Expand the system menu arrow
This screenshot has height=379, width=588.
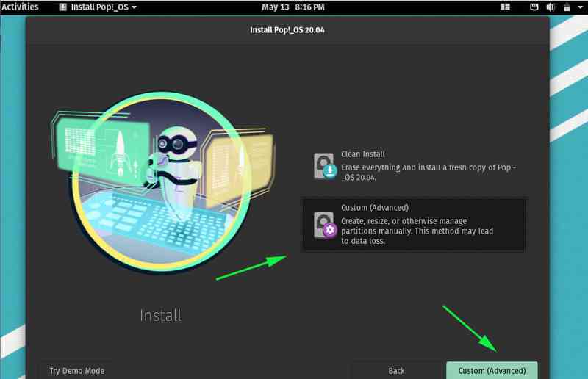coord(580,7)
